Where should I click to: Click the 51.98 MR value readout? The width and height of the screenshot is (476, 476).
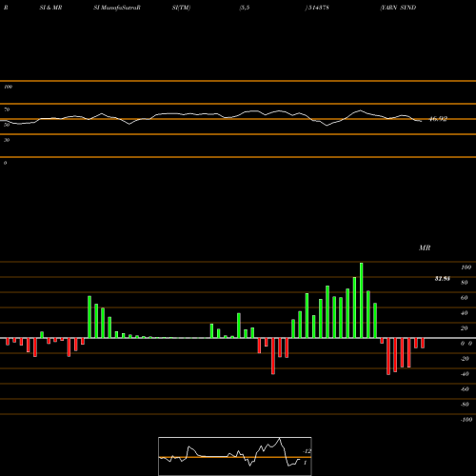point(443,279)
